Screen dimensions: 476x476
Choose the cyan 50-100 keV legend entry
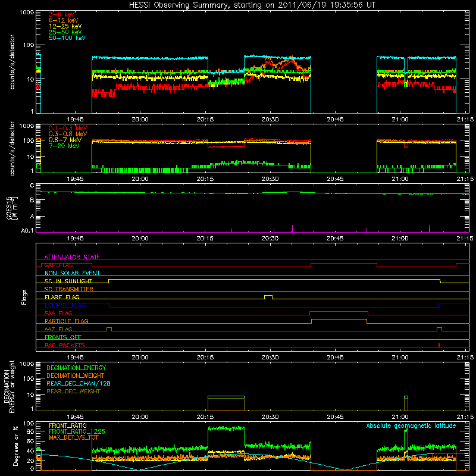pyautogui.click(x=67, y=38)
